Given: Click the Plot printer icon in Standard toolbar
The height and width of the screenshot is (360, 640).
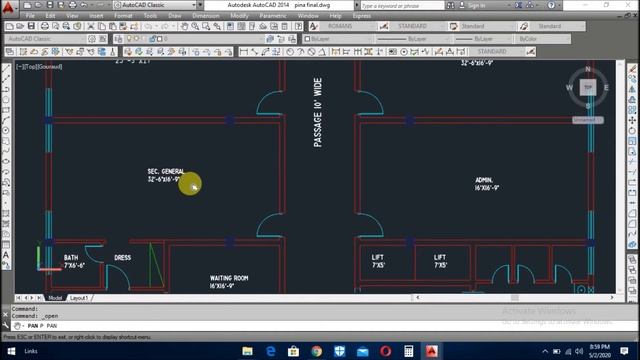Looking at the screenshot, I should [44, 26].
